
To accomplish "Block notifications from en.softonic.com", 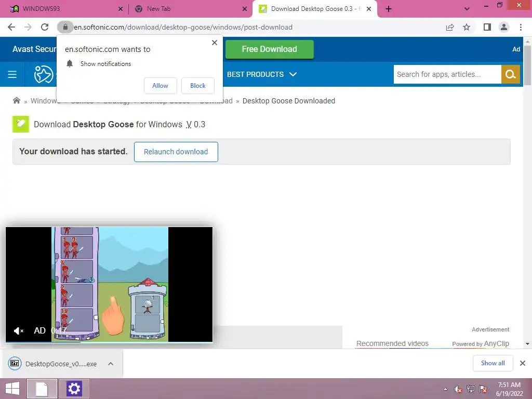I will [x=198, y=86].
